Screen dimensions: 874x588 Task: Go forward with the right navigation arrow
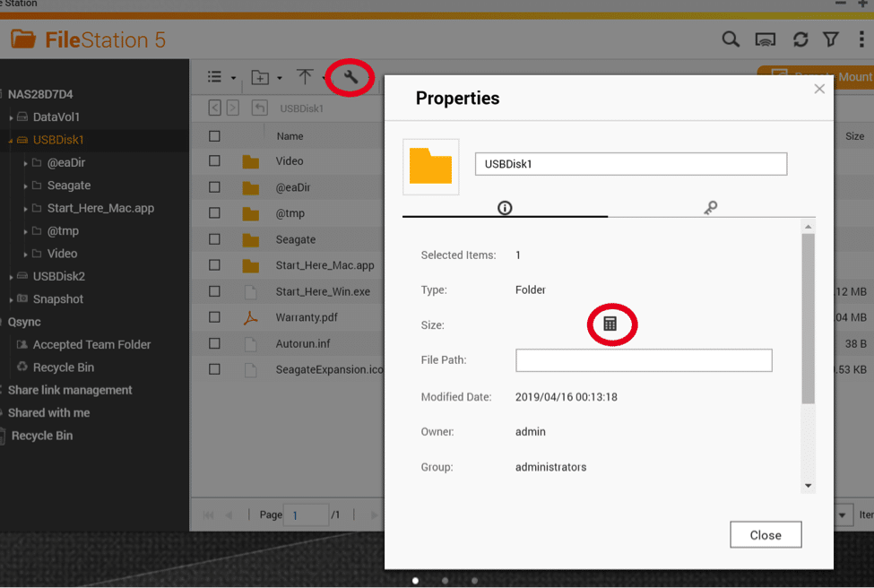(x=233, y=108)
